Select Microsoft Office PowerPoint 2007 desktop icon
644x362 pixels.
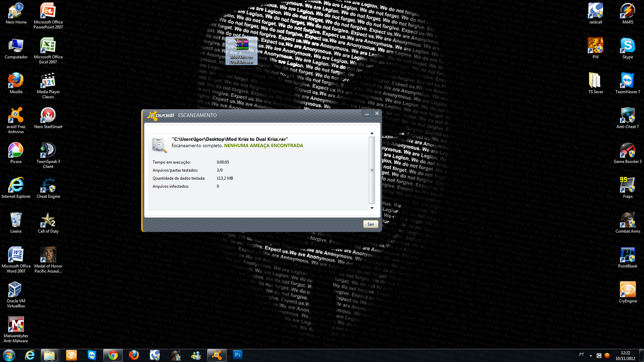[48, 16]
